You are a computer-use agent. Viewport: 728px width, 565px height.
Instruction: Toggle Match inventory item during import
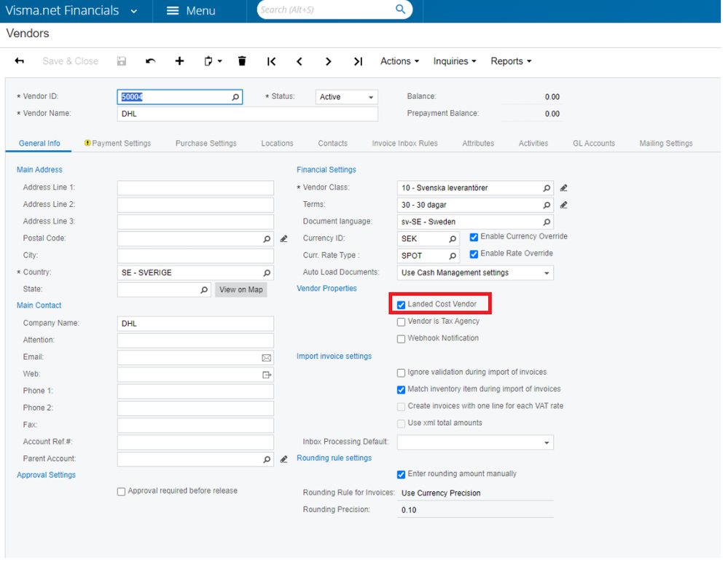point(401,390)
